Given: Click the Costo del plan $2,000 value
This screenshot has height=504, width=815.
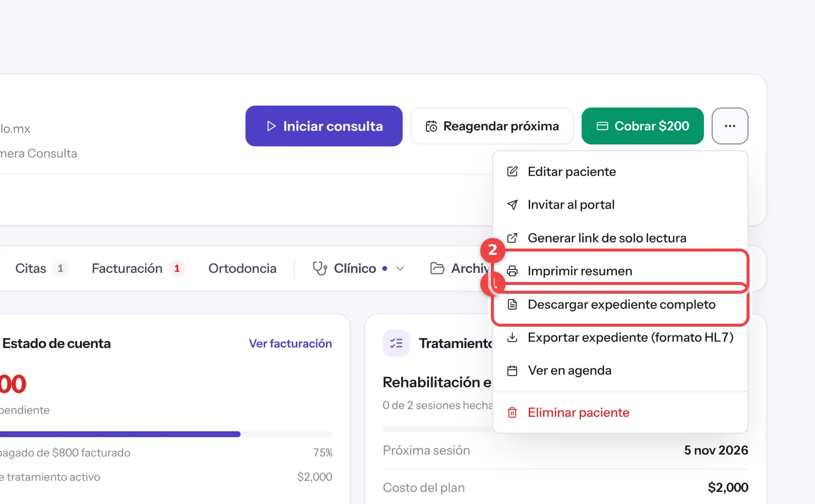Looking at the screenshot, I should 728,488.
